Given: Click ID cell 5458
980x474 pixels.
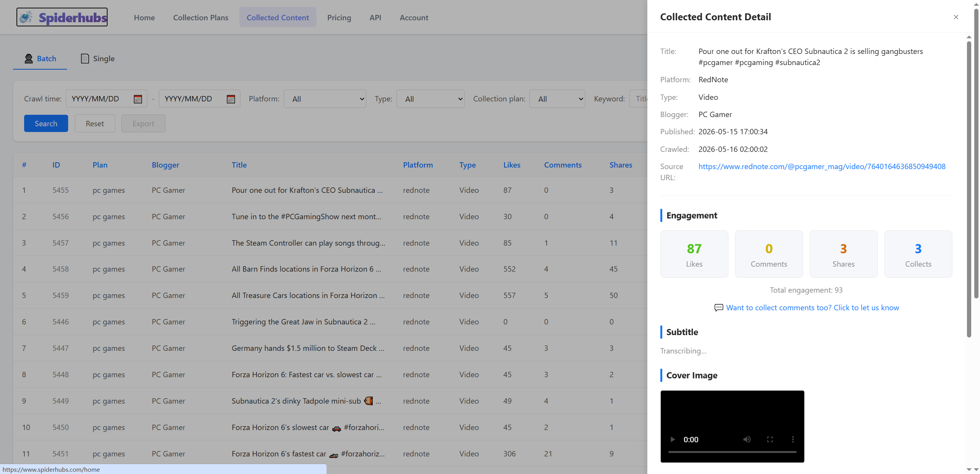Looking at the screenshot, I should [60, 269].
